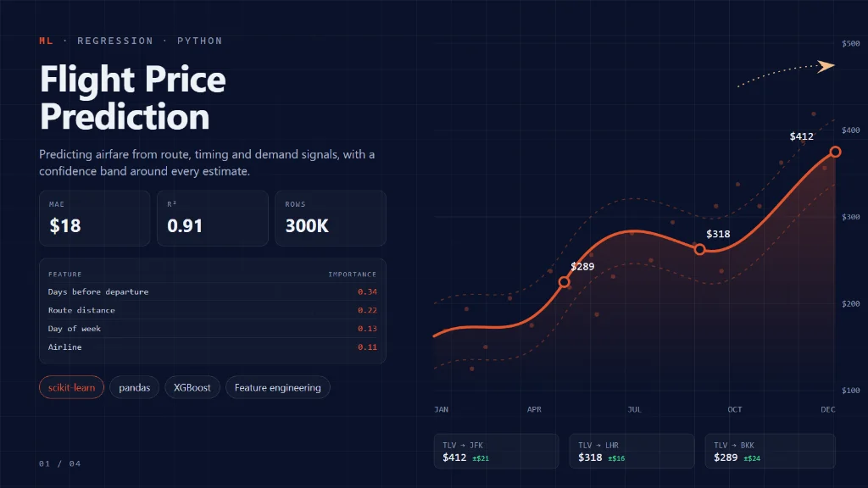Select the TLV → LHR route card
868x488 pixels.
pos(632,451)
